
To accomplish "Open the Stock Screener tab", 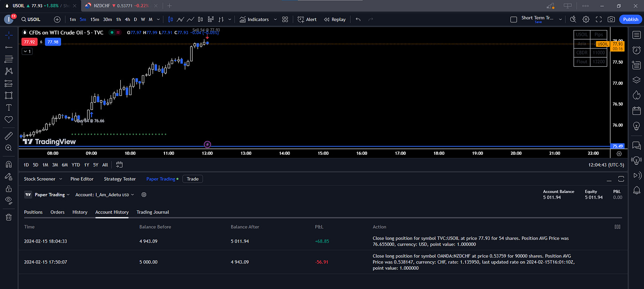I will 40,179.
